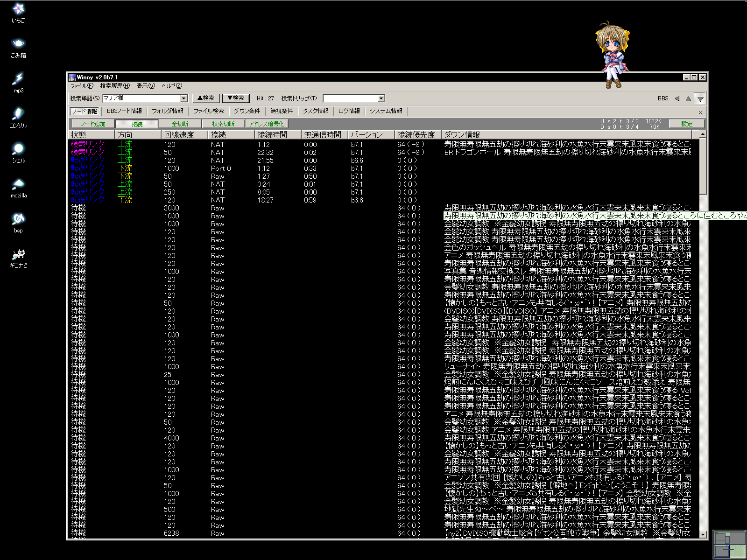Sort by the バージョン column header
Viewport: 747px width, 560px height.
click(x=371, y=134)
